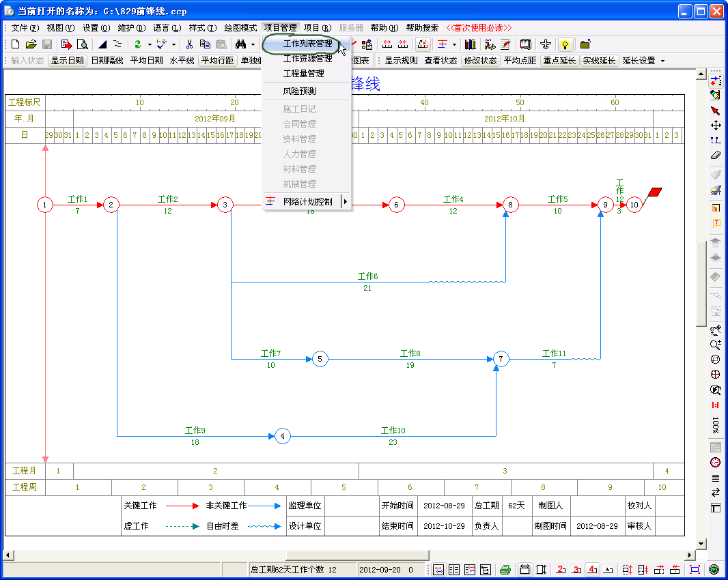Open dropdown arrow after 延长设置

[662, 61]
